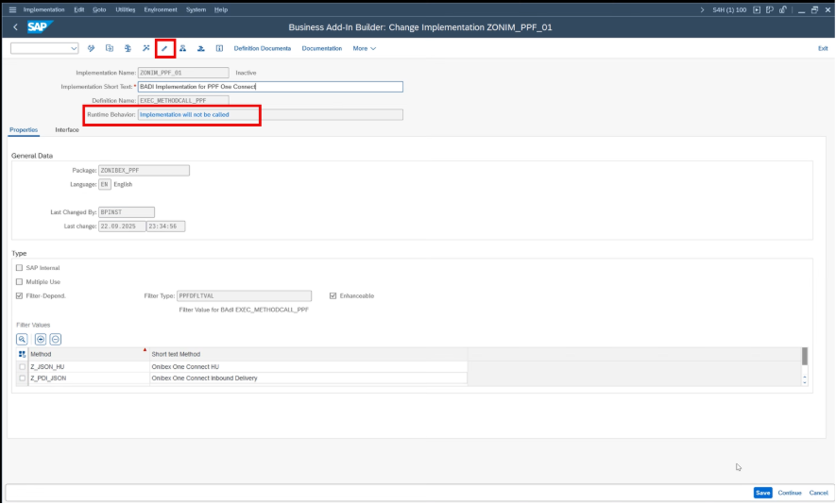Click the SAP back arrow
Viewport: 836px width, 504px height.
(x=15, y=27)
